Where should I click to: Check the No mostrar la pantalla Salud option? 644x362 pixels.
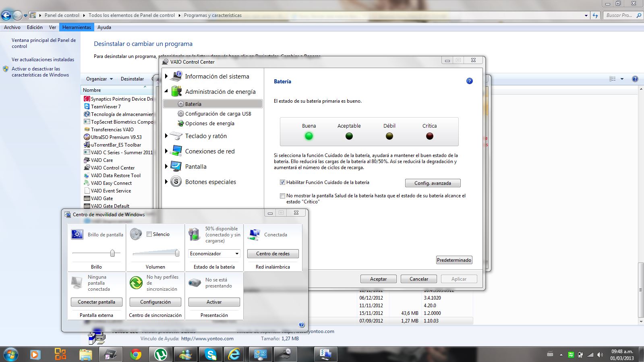(x=282, y=196)
